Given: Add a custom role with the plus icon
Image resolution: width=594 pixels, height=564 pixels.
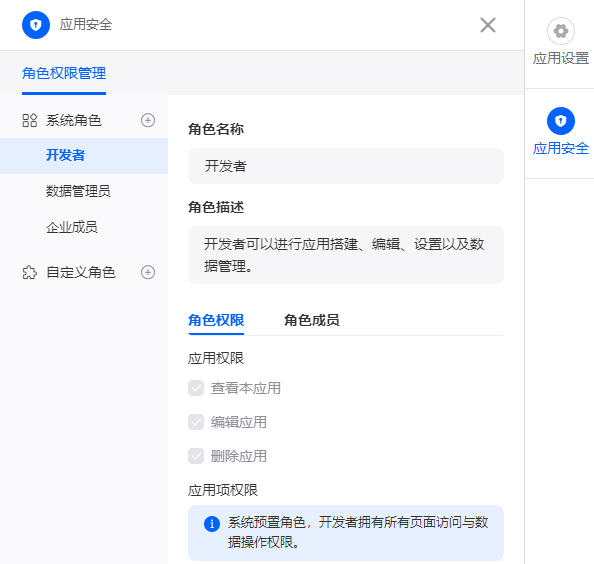Looking at the screenshot, I should (x=148, y=272).
